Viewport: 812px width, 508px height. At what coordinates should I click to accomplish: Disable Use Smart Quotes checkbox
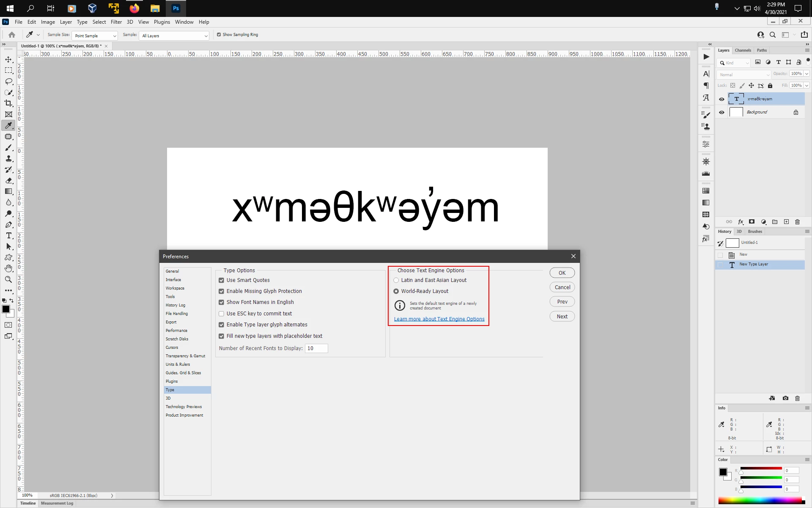click(x=221, y=280)
